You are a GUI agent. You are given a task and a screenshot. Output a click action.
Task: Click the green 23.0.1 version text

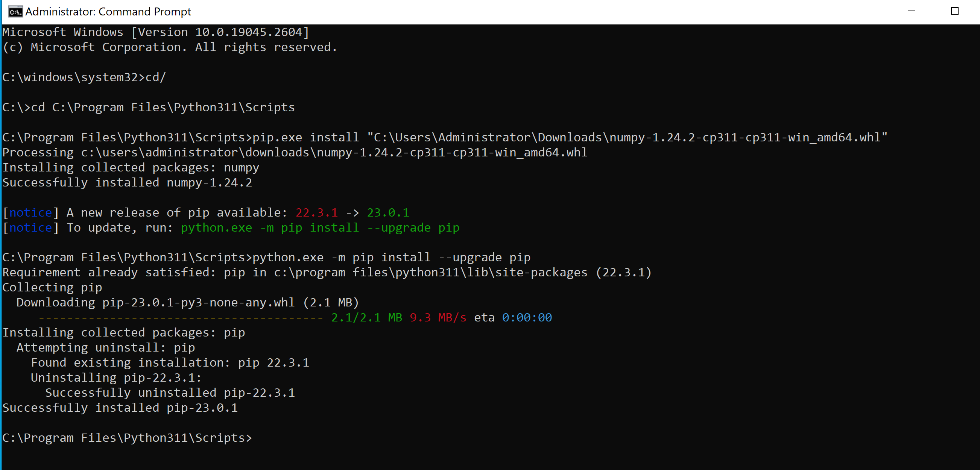click(x=387, y=212)
